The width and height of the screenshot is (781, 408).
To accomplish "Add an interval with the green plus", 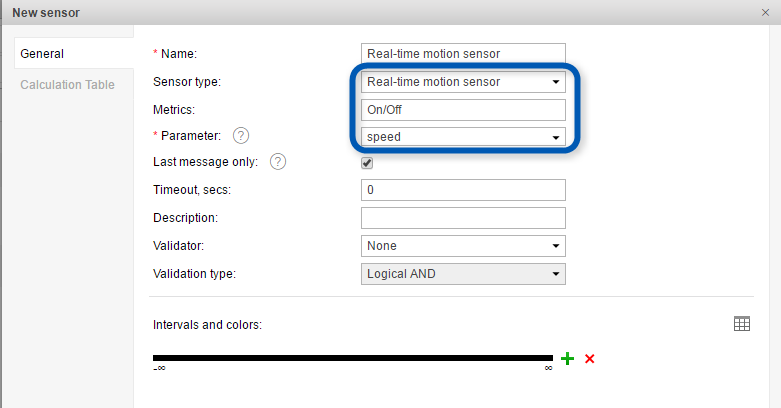I will pyautogui.click(x=567, y=358).
